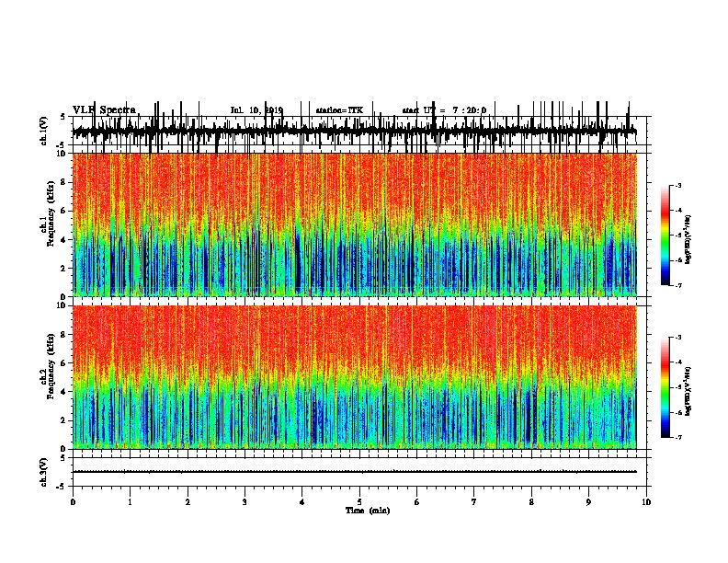This screenshot has height=563, width=728.
Task: Click the time axis tick label "7"
Action: 474,502
